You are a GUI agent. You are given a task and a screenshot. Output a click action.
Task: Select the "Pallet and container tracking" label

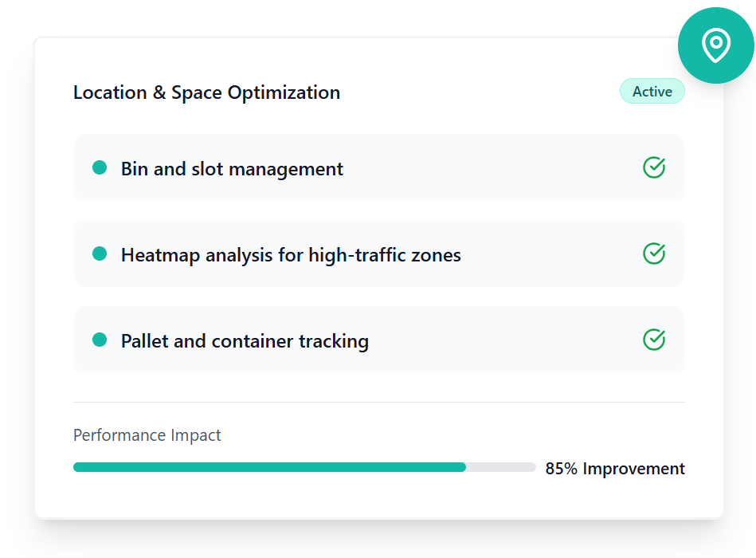click(x=245, y=341)
